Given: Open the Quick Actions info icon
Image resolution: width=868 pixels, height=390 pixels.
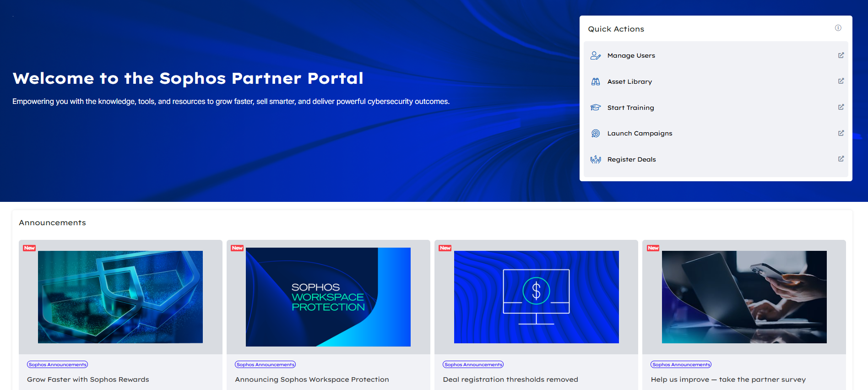Looking at the screenshot, I should 838,28.
